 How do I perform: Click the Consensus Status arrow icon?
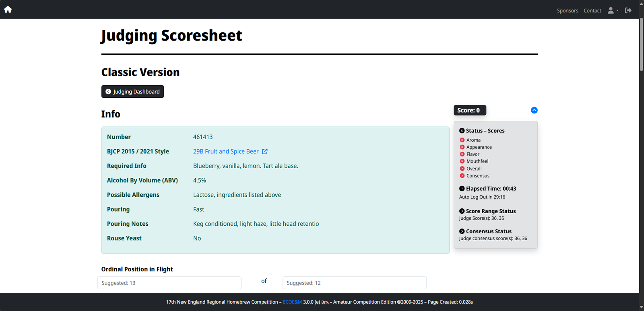(462, 231)
